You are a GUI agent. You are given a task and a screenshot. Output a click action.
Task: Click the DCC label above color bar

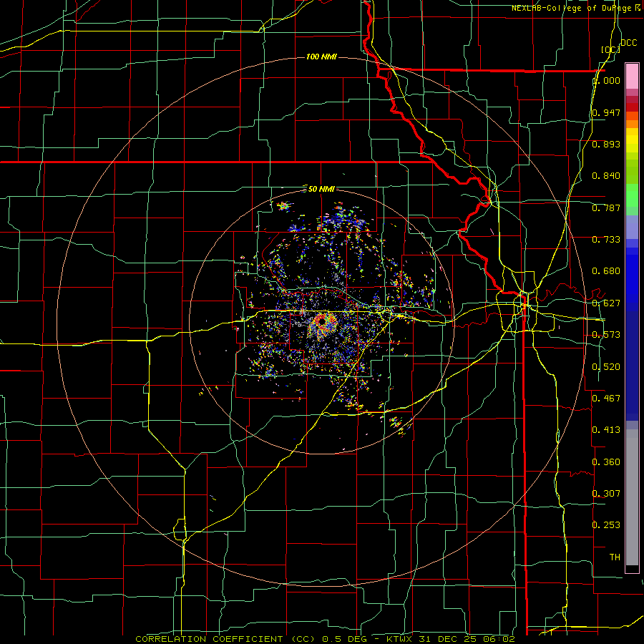pos(628,42)
